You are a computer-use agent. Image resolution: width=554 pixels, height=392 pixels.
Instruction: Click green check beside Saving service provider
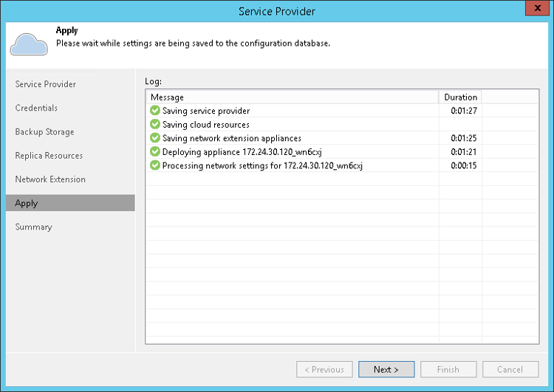tap(155, 111)
